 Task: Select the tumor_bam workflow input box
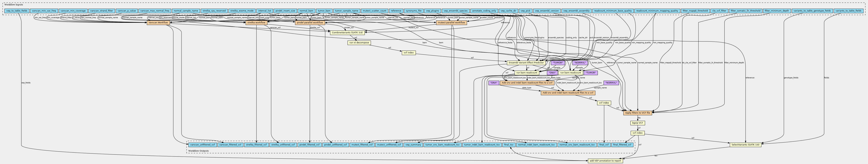324,11
